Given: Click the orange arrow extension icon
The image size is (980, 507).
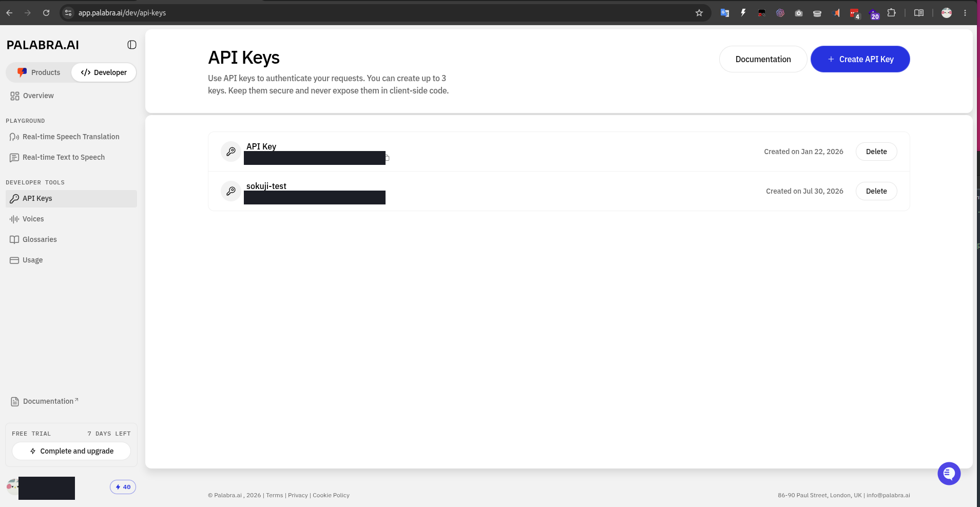Looking at the screenshot, I should 836,13.
